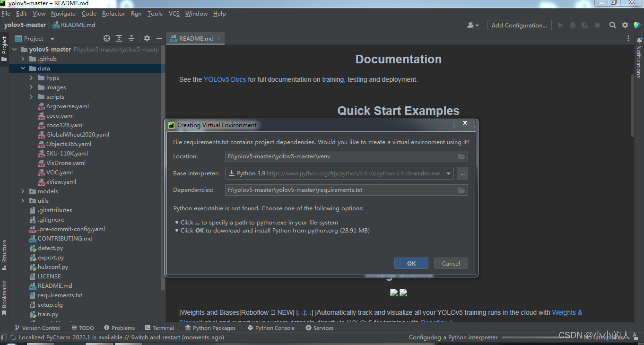Expand the utils folder
Viewport: 644px width, 345px height.
[23, 200]
